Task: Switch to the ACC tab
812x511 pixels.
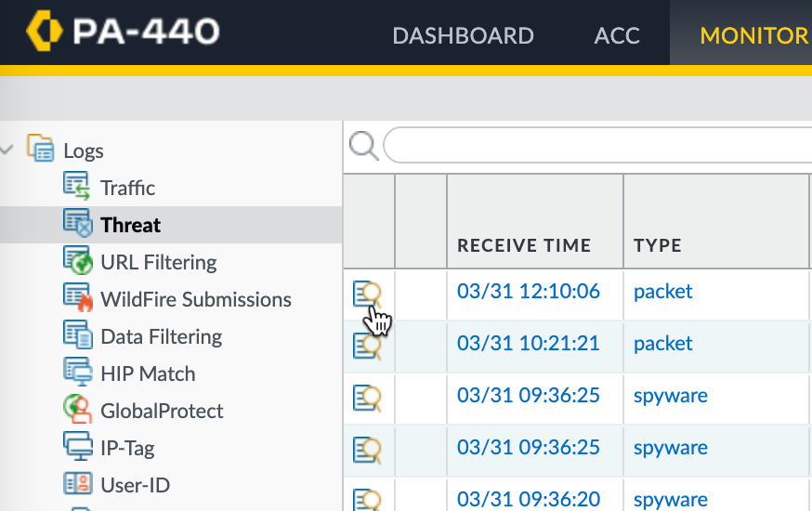Action: [617, 36]
